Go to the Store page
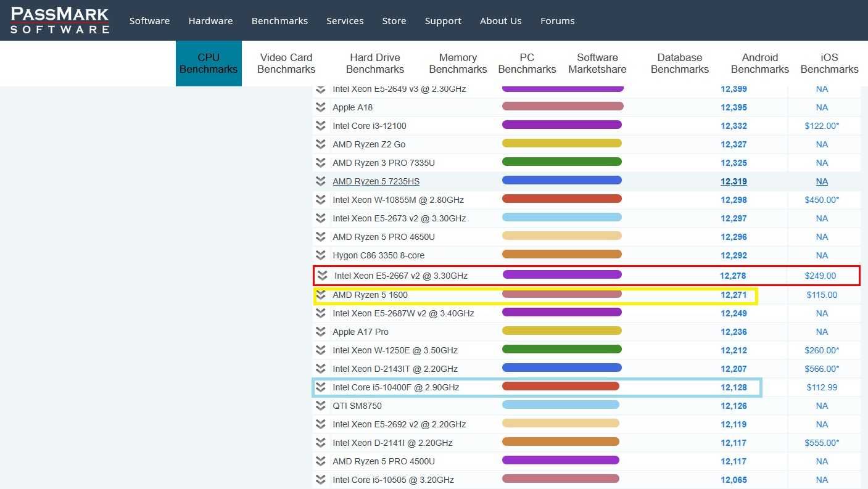 coord(394,21)
